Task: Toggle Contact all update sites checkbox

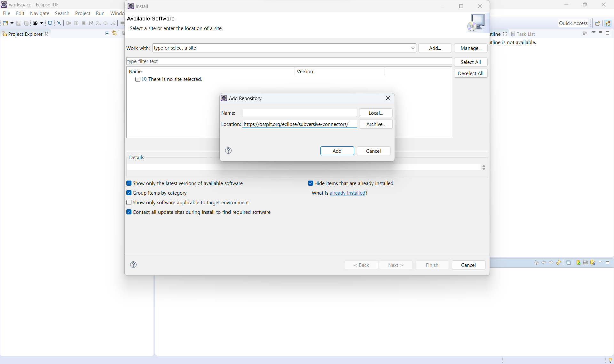Action: (x=129, y=212)
